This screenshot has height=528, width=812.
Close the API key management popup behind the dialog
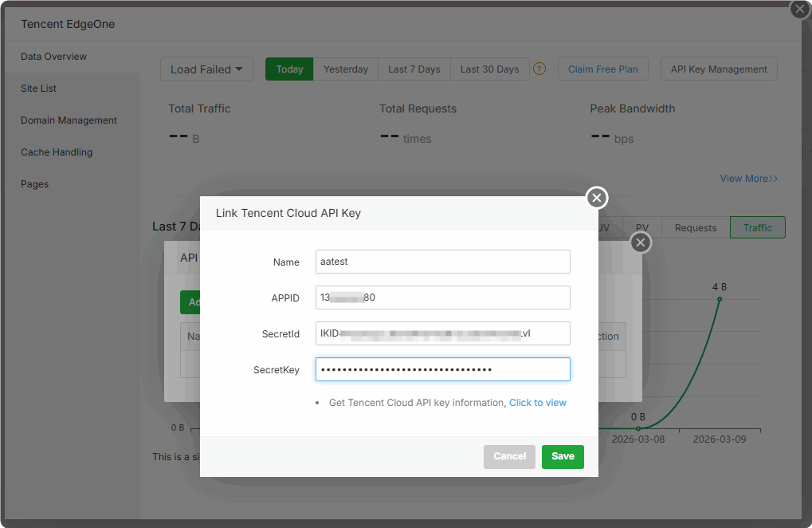[641, 242]
